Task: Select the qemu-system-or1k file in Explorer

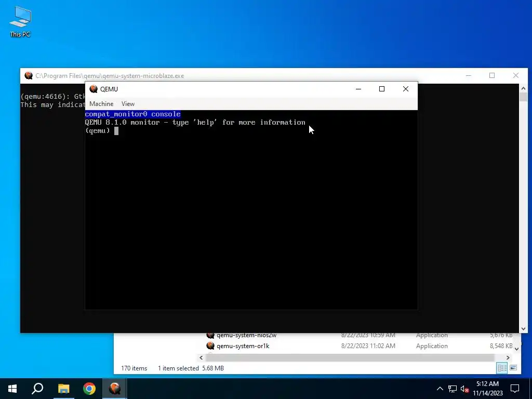Action: pyautogui.click(x=243, y=346)
